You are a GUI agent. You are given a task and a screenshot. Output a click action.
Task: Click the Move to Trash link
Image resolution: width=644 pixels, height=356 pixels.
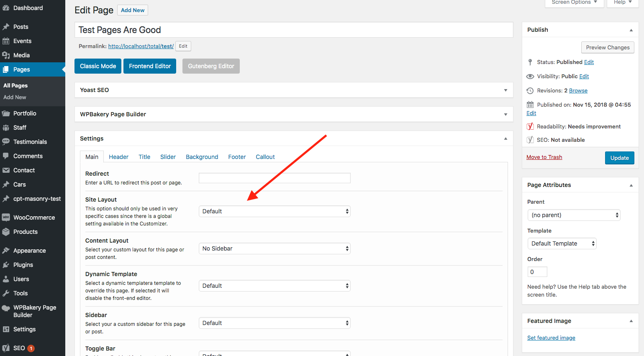[x=544, y=157]
